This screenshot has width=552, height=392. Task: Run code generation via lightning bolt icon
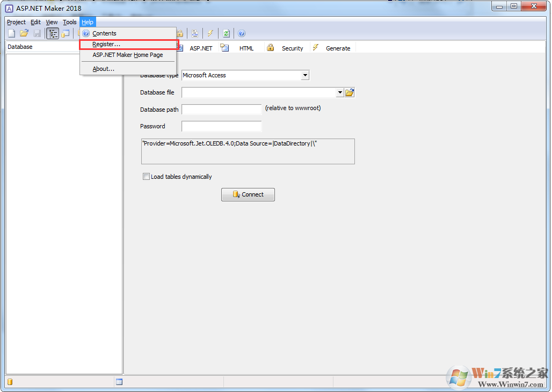210,33
